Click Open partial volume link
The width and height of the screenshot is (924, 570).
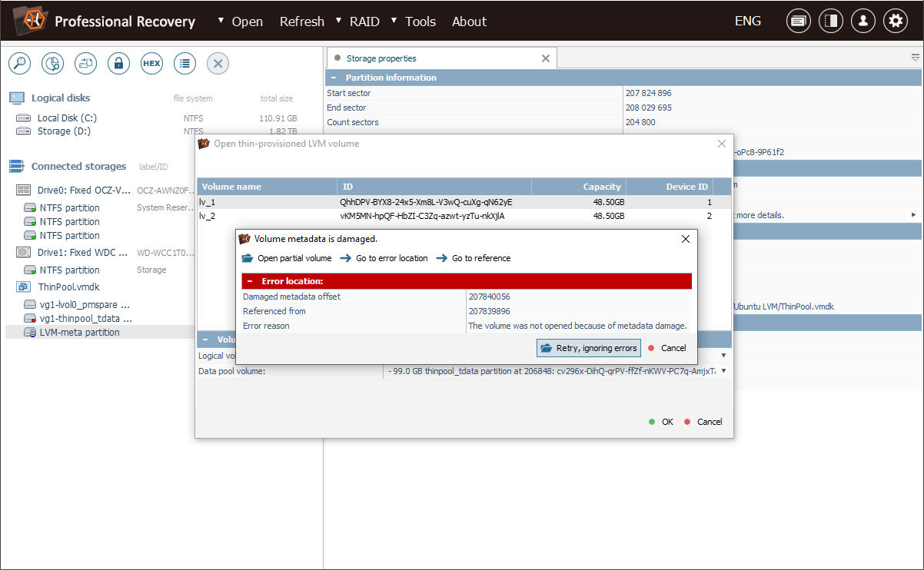[294, 258]
